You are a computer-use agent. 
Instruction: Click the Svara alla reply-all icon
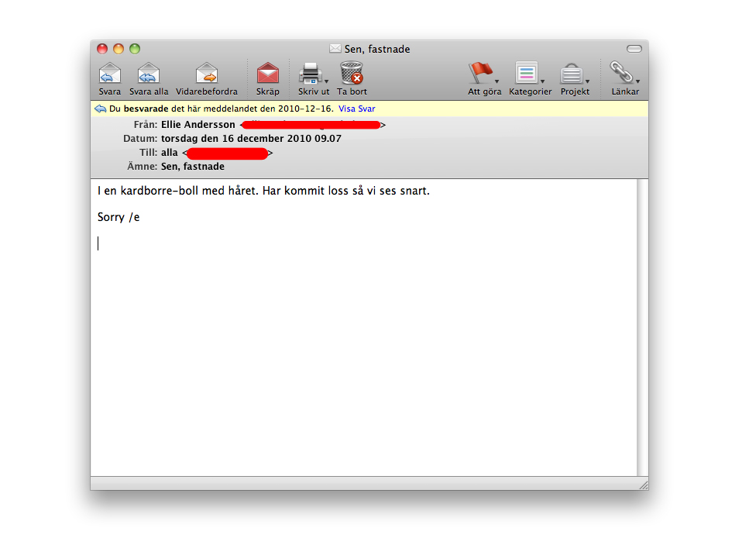[x=149, y=74]
